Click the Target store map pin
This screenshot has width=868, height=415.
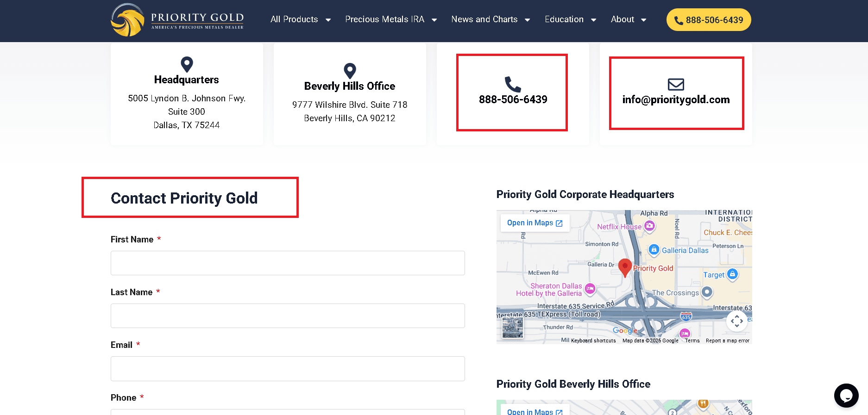732,274
